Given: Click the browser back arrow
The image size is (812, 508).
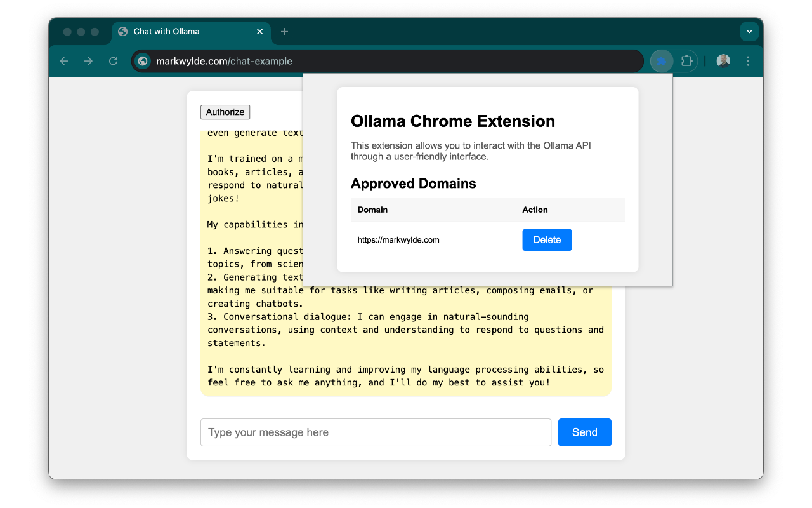Looking at the screenshot, I should tap(64, 61).
